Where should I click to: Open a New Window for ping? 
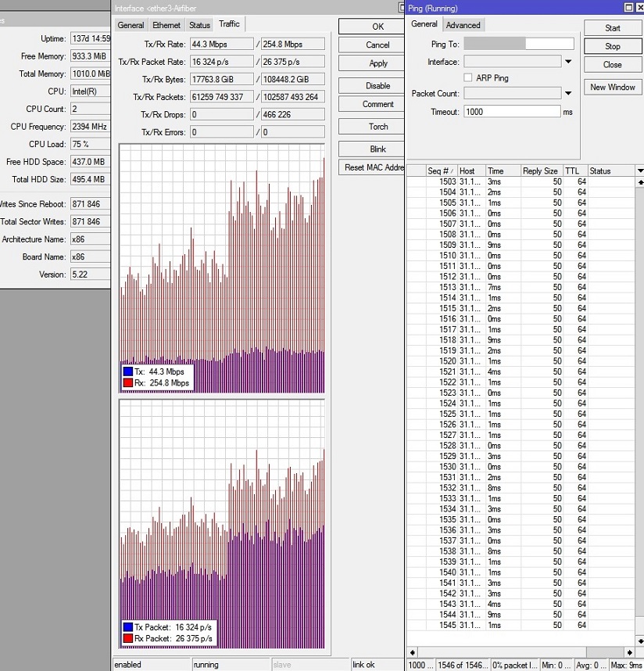tap(613, 88)
